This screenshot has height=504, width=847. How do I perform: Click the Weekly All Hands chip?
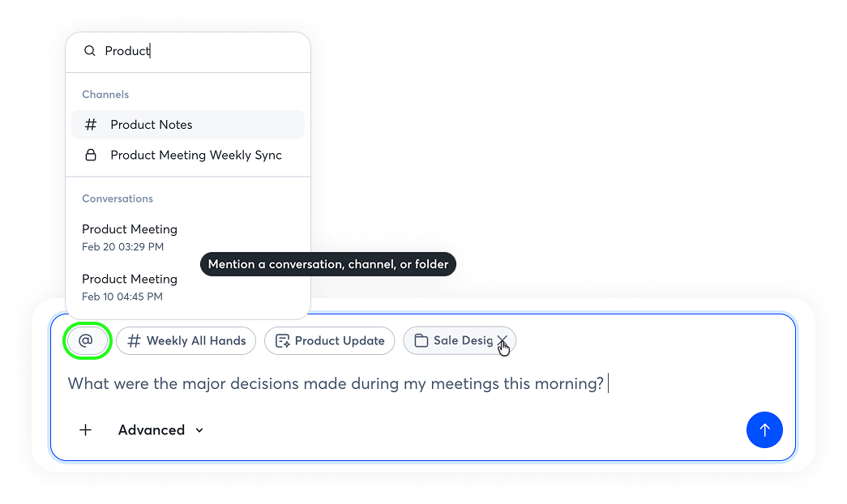pyautogui.click(x=186, y=341)
